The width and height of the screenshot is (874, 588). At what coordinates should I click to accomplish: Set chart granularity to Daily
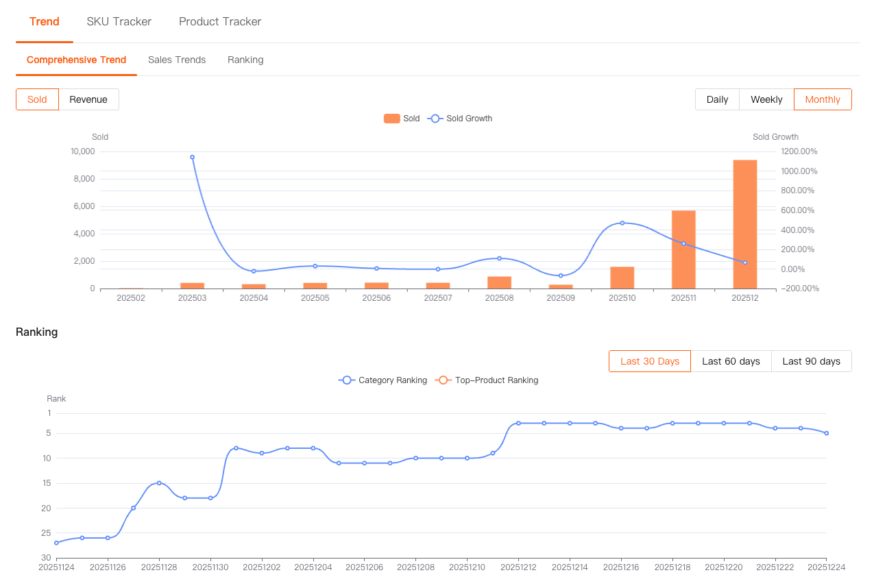coord(717,99)
